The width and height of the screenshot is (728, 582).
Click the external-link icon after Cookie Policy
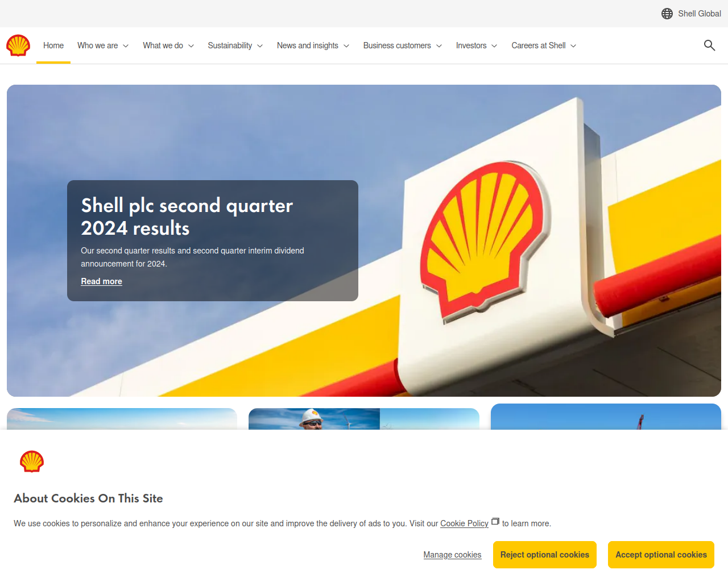(495, 521)
